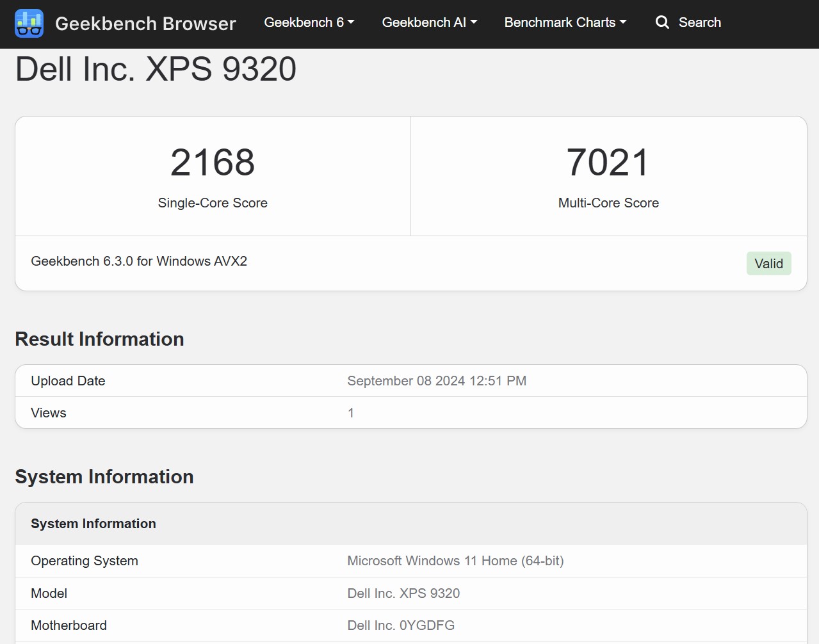819x644 pixels.
Task: Select the September 08 2024 12:51 PM value
Action: 437,381
